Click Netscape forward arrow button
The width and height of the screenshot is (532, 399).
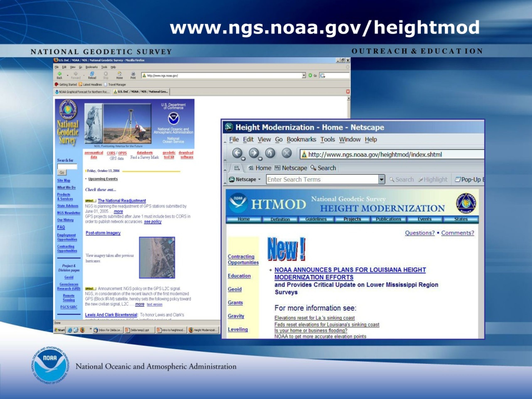click(x=254, y=153)
